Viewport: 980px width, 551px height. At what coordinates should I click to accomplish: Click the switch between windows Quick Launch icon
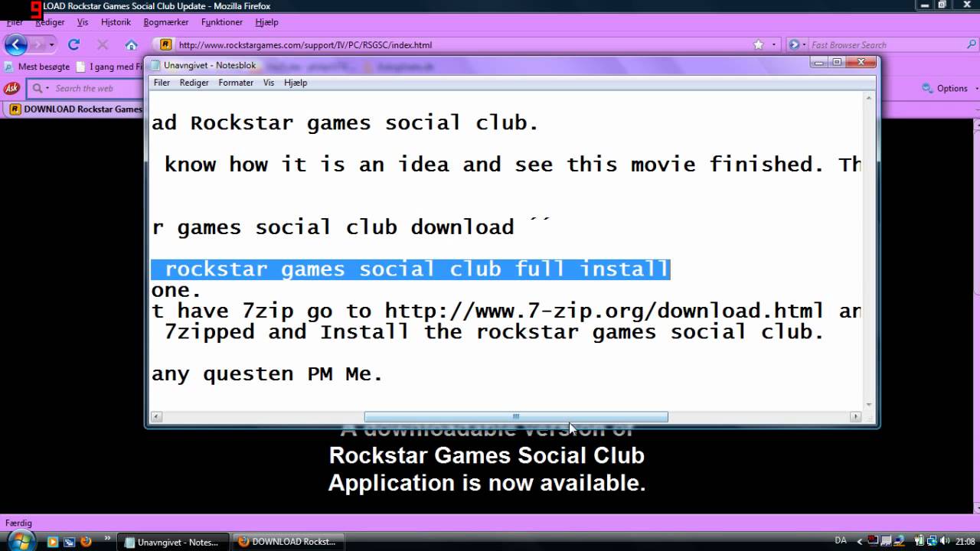pos(69,542)
